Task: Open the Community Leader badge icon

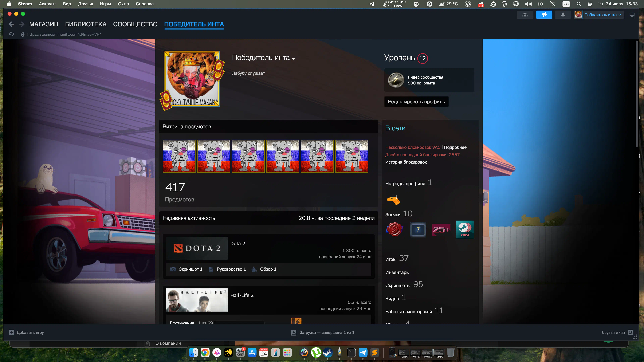Action: (396, 80)
